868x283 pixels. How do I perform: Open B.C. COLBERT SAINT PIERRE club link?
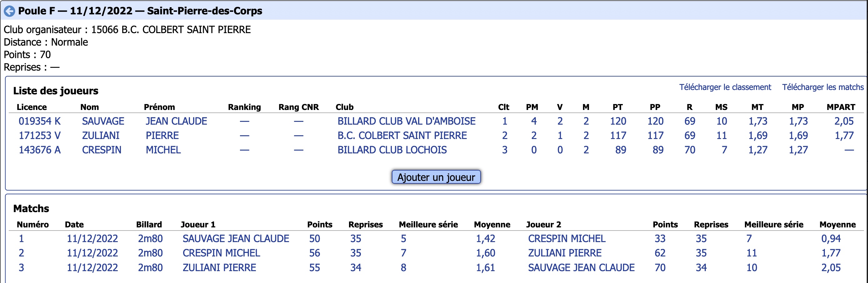coord(402,136)
